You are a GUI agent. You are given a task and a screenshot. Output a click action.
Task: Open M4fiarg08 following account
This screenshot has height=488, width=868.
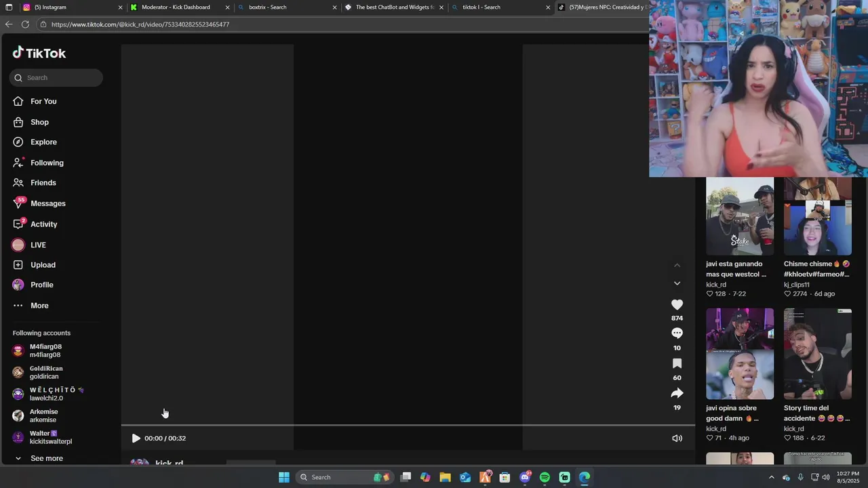pos(45,350)
